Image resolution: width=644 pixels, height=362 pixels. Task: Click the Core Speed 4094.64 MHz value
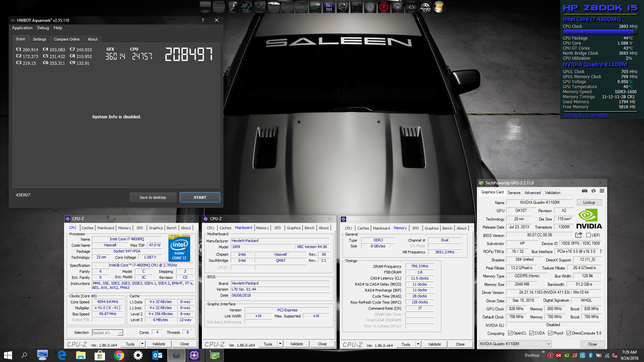click(x=108, y=302)
